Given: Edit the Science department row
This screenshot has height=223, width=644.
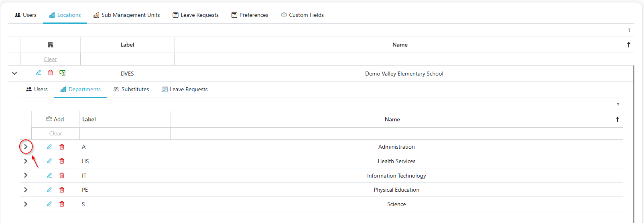Looking at the screenshot, I should coord(49,204).
